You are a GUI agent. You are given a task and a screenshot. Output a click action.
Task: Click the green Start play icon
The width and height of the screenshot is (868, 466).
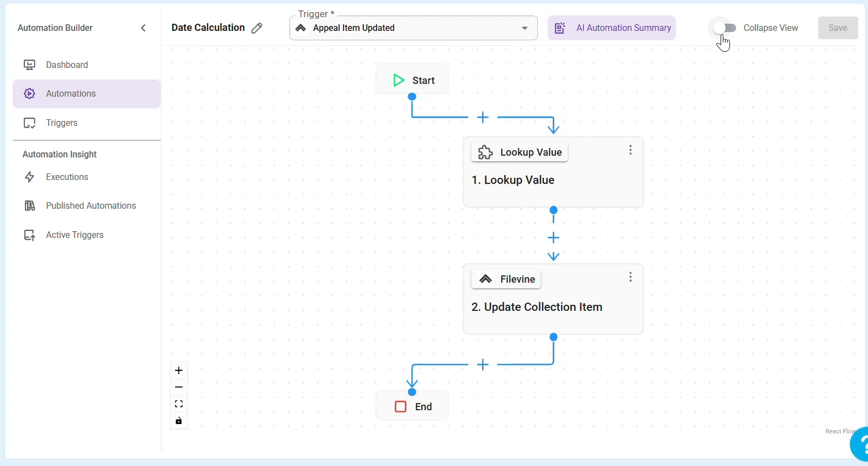point(399,81)
